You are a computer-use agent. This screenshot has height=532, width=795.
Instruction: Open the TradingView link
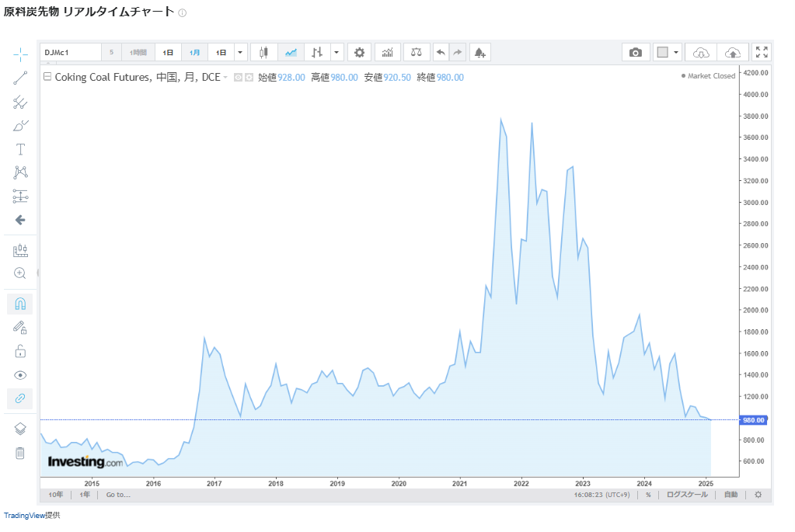(23, 515)
